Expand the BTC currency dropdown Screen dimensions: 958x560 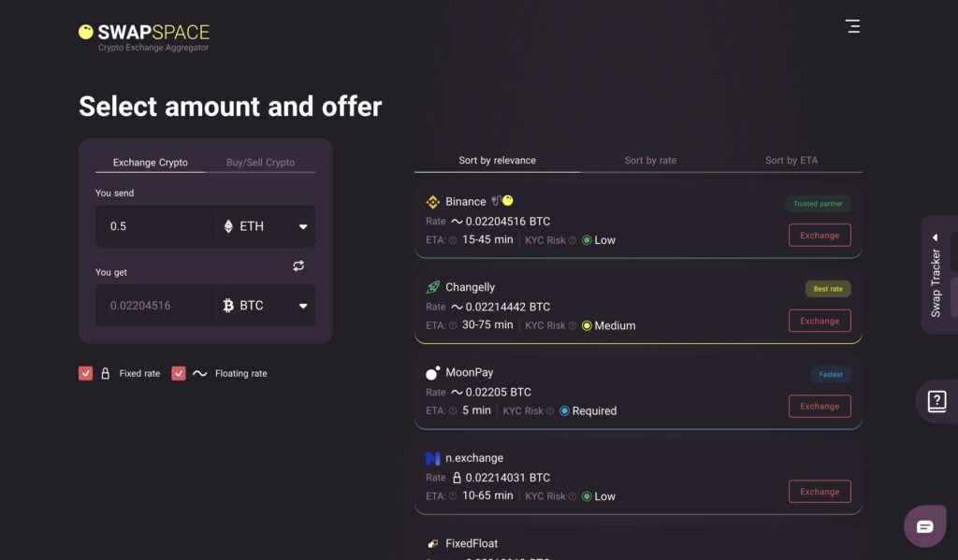[x=303, y=306]
